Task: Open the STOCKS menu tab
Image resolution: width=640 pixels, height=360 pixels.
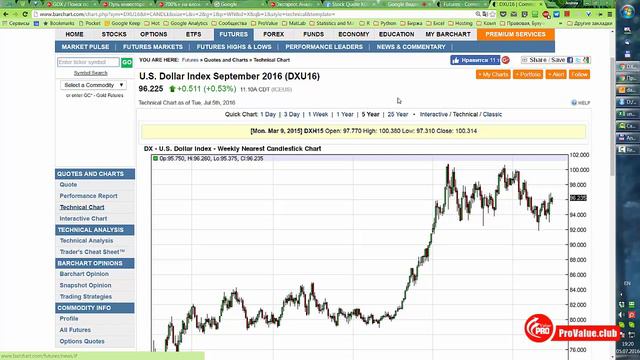Action: 114,34
